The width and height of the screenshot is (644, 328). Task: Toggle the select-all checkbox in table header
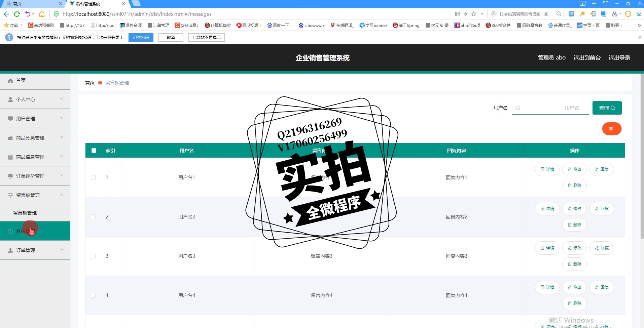(x=94, y=151)
